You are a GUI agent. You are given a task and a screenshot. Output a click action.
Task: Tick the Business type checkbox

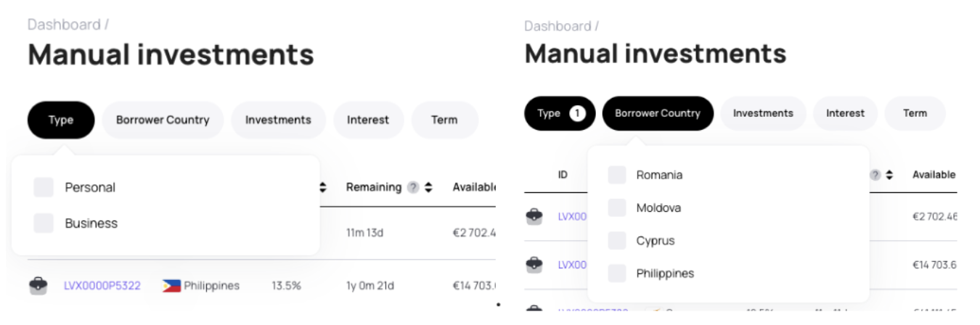click(x=44, y=223)
